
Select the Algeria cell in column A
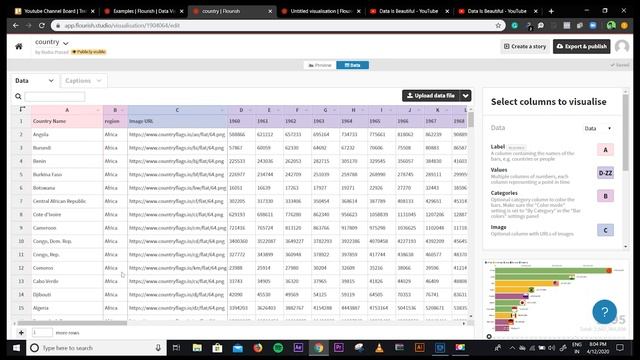(67, 308)
